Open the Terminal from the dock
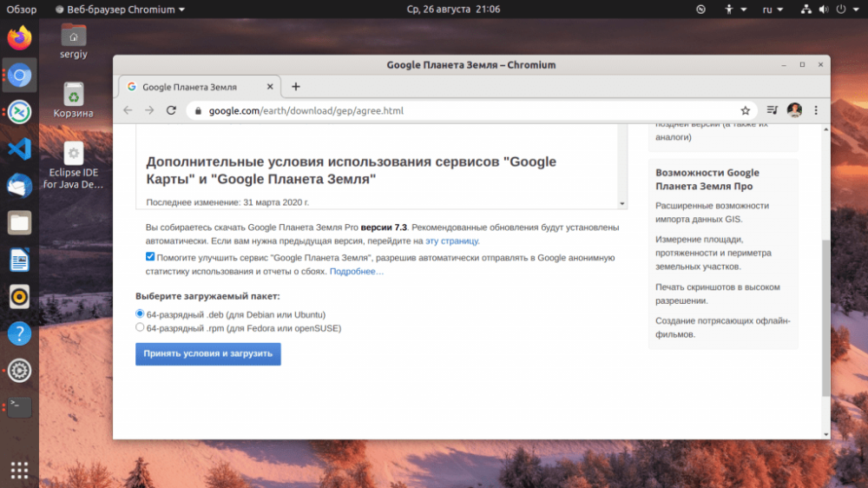 (19, 408)
